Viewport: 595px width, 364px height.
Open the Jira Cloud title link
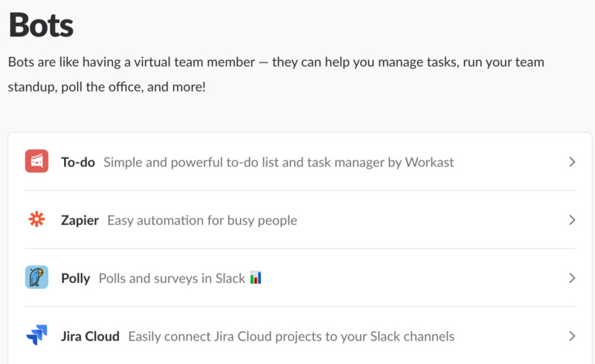coord(90,337)
